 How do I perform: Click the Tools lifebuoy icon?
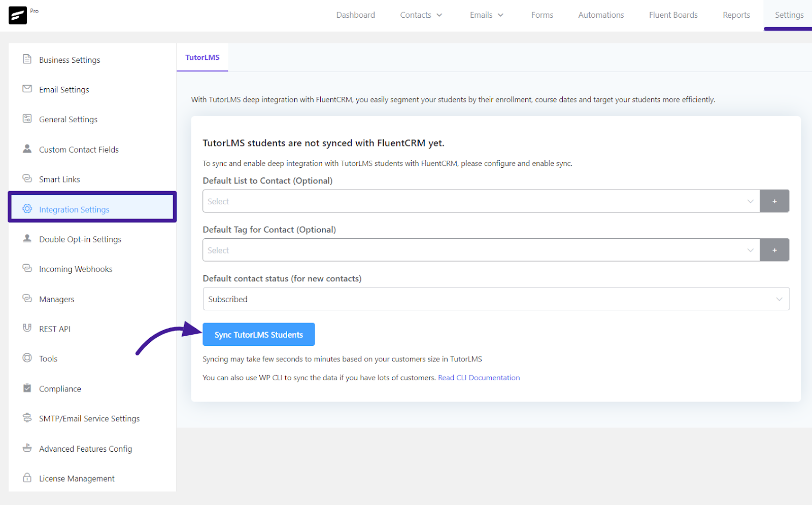click(27, 358)
